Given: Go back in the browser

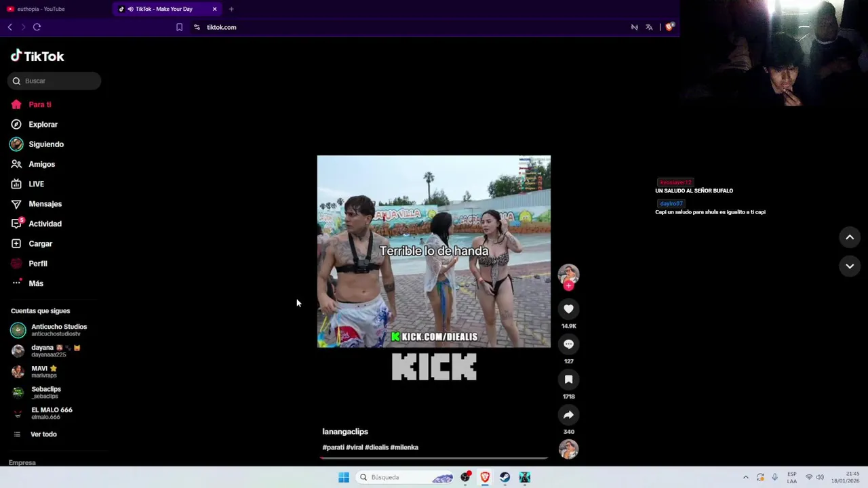Looking at the screenshot, I should click(9, 27).
